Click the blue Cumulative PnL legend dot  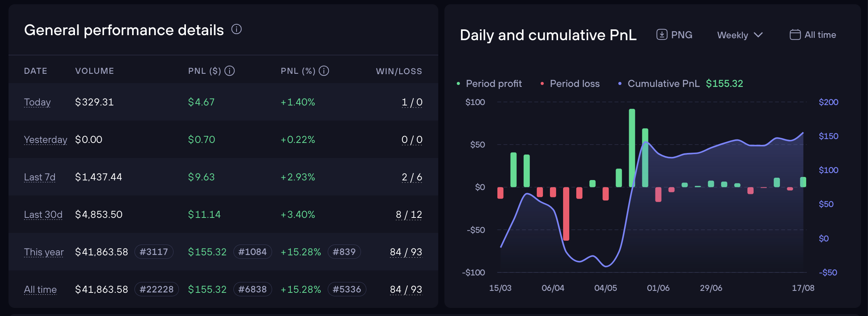[x=620, y=83]
